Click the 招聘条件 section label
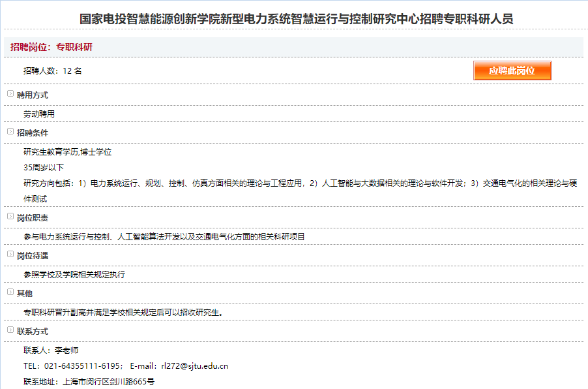Viewport: 588px width, 389px height. tap(33, 133)
